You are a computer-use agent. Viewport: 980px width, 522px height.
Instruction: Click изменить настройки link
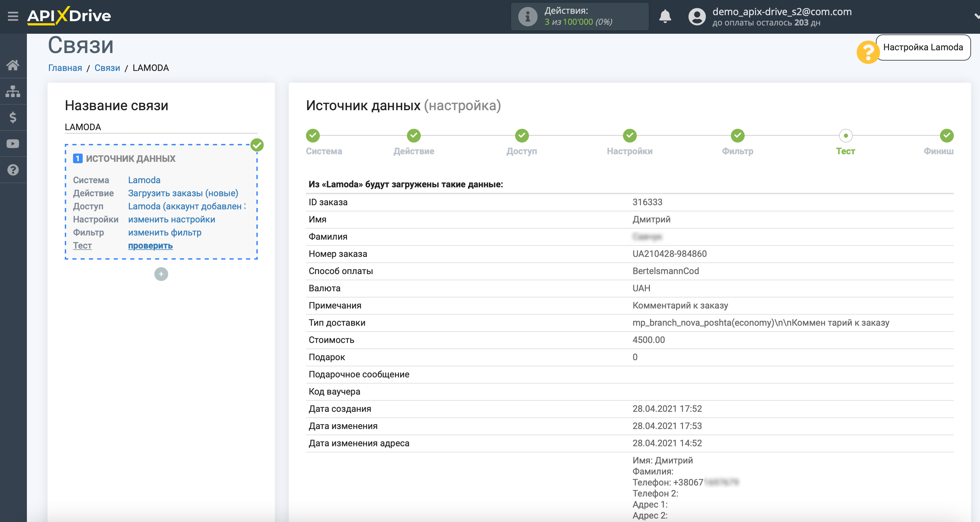(x=172, y=219)
